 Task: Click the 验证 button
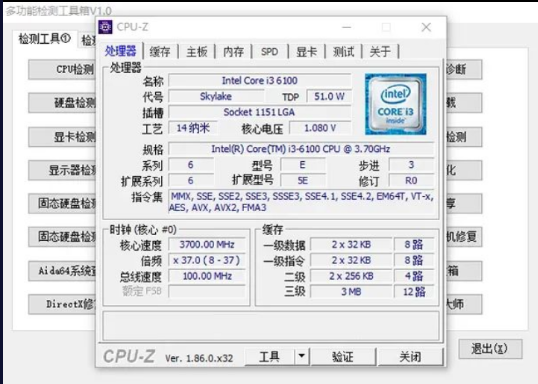[x=342, y=357]
